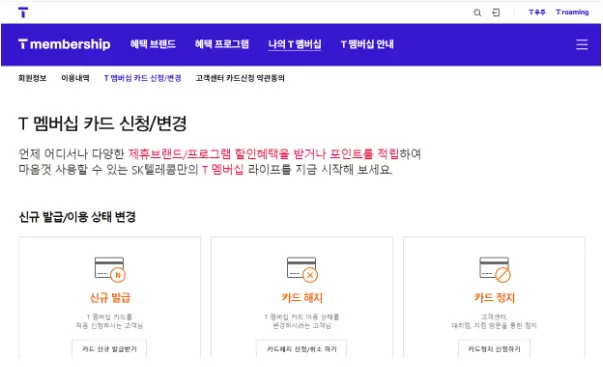Click 카드해지 신청/취소 하기 button
Image resolution: width=603 pixels, height=367 pixels.
(x=302, y=349)
